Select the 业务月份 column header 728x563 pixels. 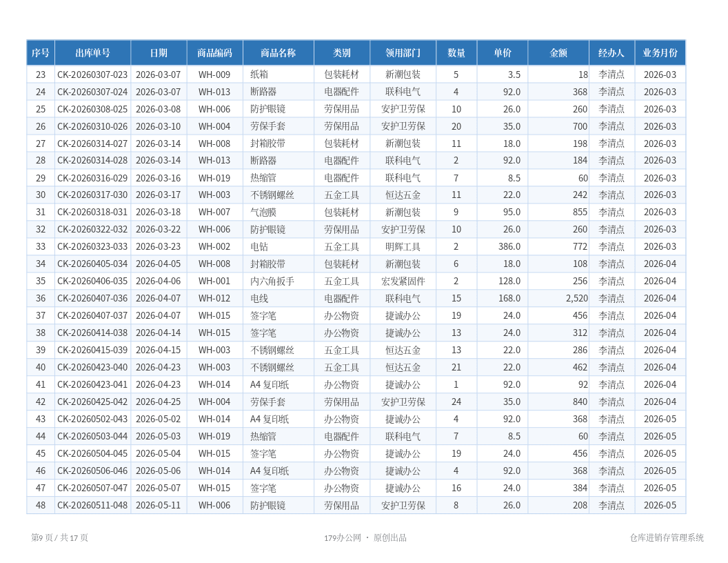(x=660, y=53)
